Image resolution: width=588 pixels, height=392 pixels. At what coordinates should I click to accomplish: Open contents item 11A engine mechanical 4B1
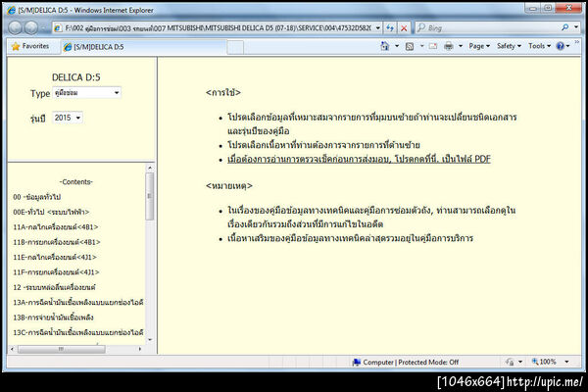pyautogui.click(x=56, y=227)
